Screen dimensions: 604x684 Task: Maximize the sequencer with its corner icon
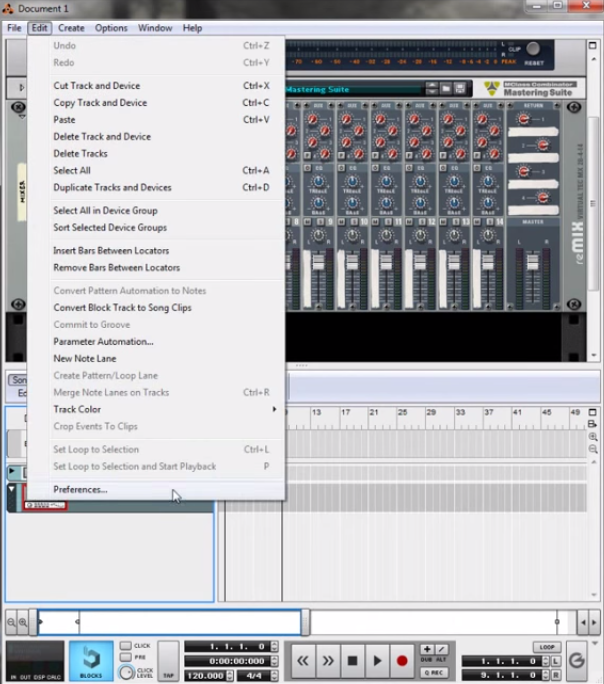coord(592,412)
